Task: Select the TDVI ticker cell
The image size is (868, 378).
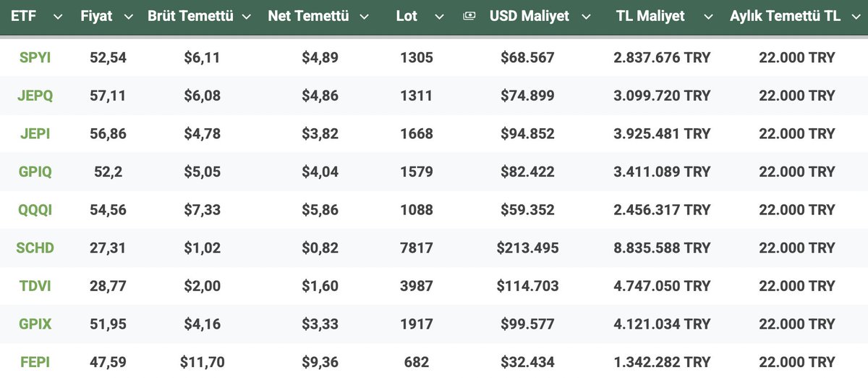Action: pyautogui.click(x=35, y=286)
